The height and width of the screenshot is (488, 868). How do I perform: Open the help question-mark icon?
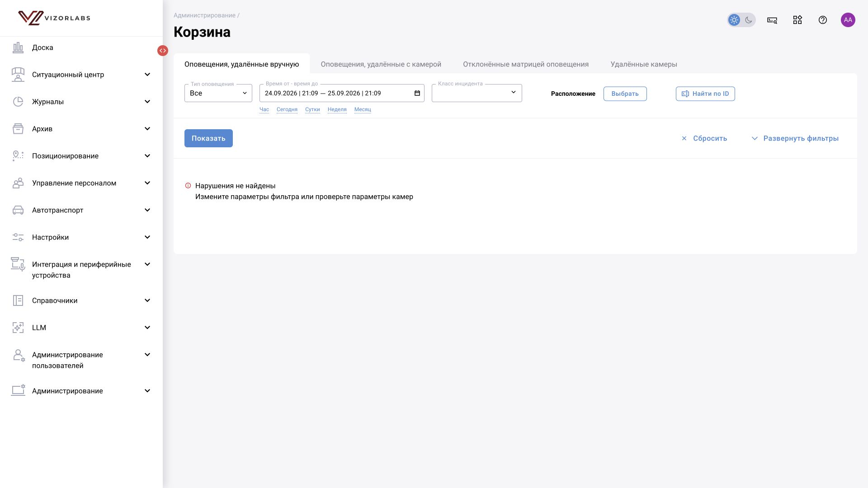823,20
